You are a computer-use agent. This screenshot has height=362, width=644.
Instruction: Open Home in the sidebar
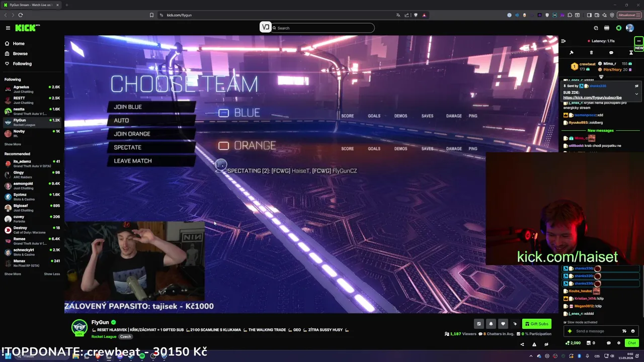(x=19, y=44)
